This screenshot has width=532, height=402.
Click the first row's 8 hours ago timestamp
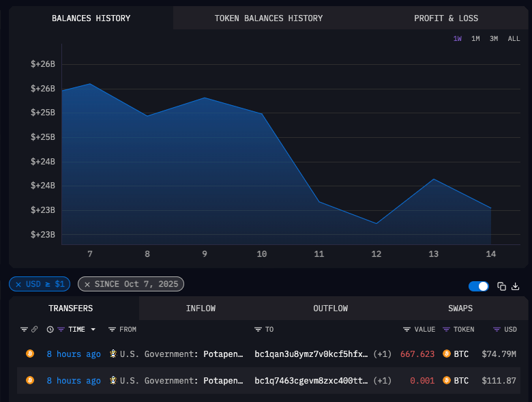[74, 354]
